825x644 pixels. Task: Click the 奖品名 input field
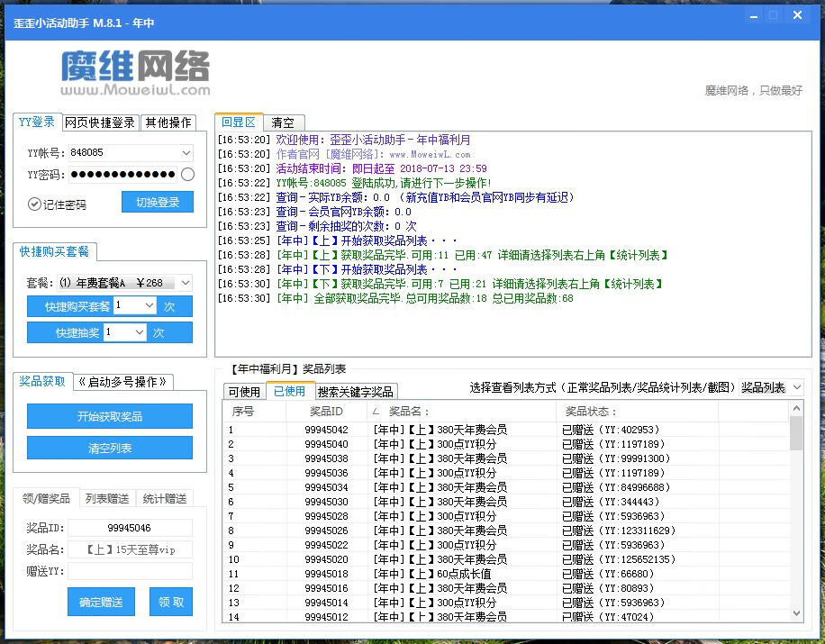[x=130, y=549]
